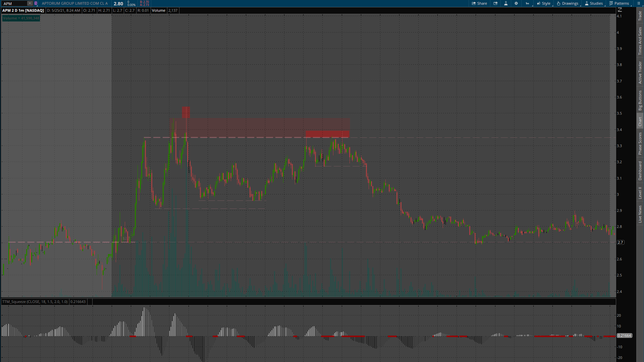Open the Trade sidebar tab
644x362 pixels.
tap(640, 15)
